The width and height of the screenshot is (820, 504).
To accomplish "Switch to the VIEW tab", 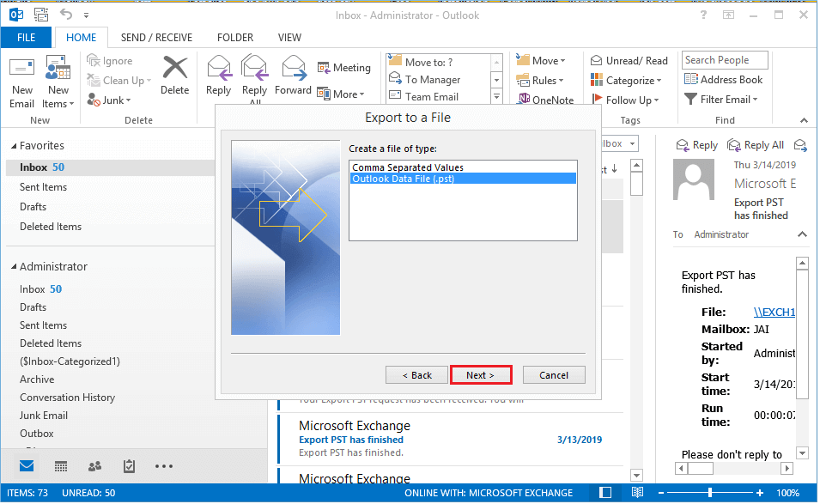I will tap(289, 38).
